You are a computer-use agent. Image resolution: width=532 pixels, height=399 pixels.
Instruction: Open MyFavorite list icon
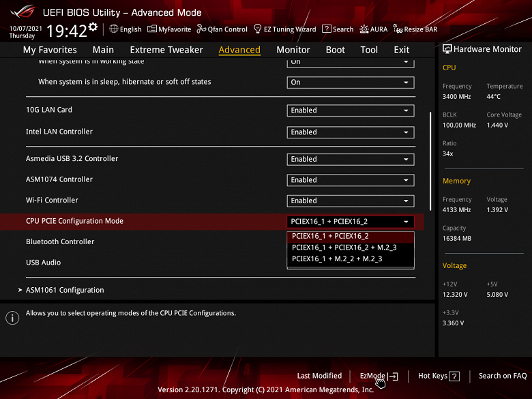point(151,29)
